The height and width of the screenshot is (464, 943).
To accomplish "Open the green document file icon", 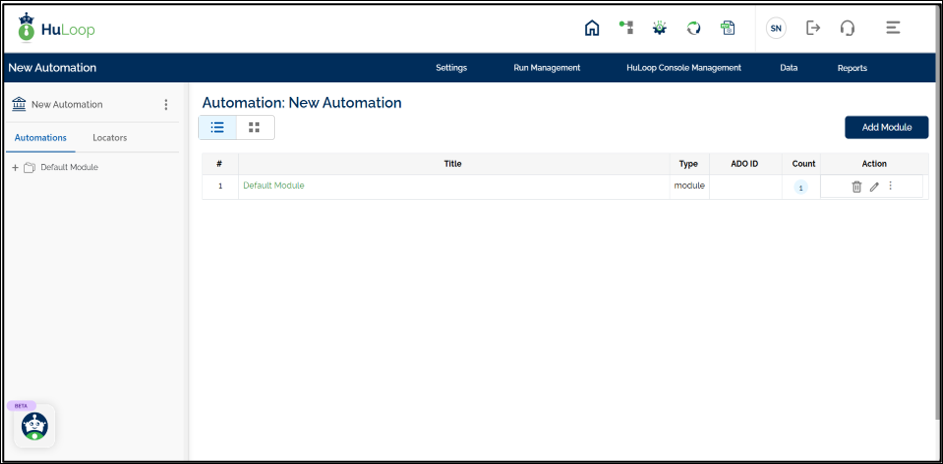I will (728, 28).
